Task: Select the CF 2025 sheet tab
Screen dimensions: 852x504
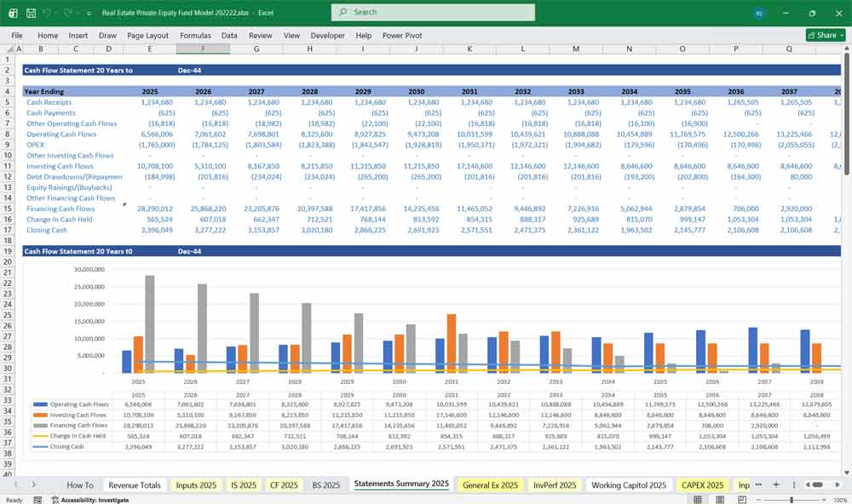Action: [x=283, y=484]
